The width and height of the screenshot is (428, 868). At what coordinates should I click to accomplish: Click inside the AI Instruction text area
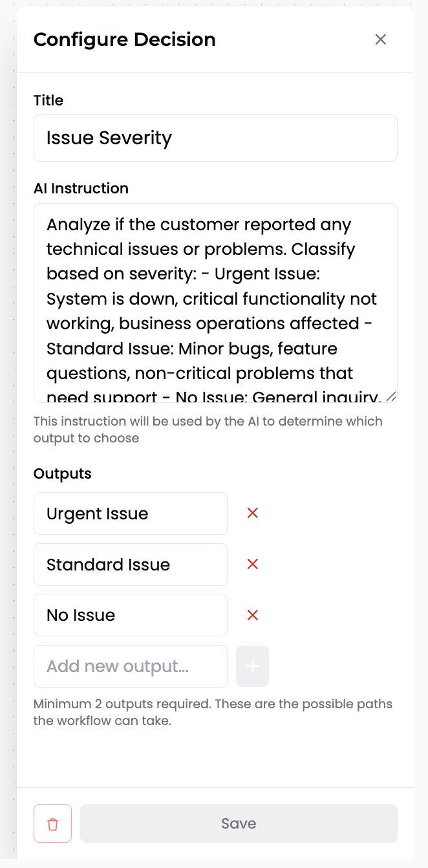pos(215,298)
